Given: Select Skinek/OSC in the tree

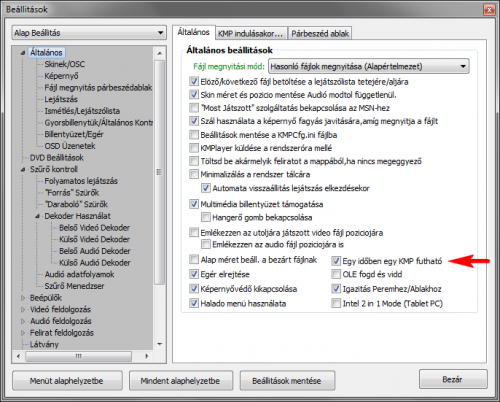Looking at the screenshot, I should pos(65,64).
